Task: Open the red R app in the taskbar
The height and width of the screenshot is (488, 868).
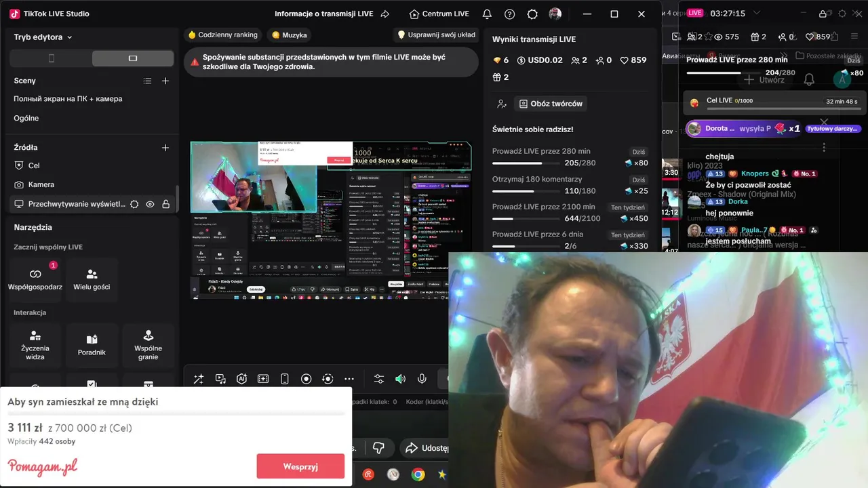Action: 369,474
